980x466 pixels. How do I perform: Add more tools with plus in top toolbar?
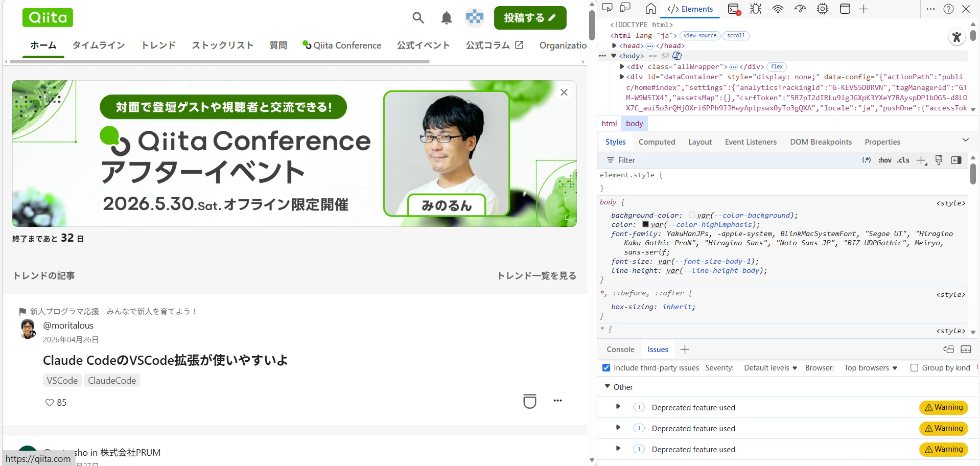tap(864, 9)
